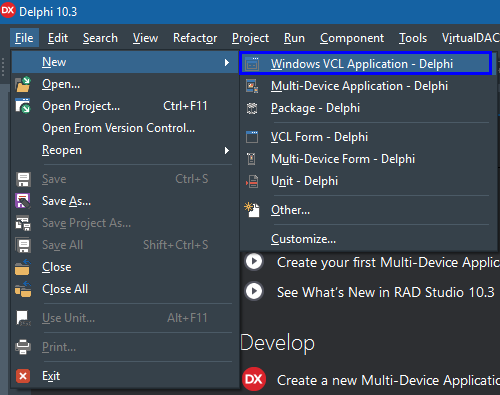Expand the New submenu arrow
Image resolution: width=500 pixels, height=395 pixels.
(x=227, y=62)
